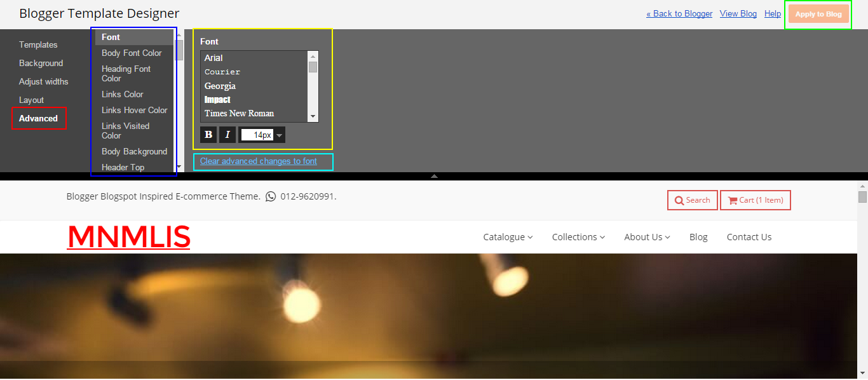
Task: Open the Contact Us nav item
Action: [x=749, y=237]
